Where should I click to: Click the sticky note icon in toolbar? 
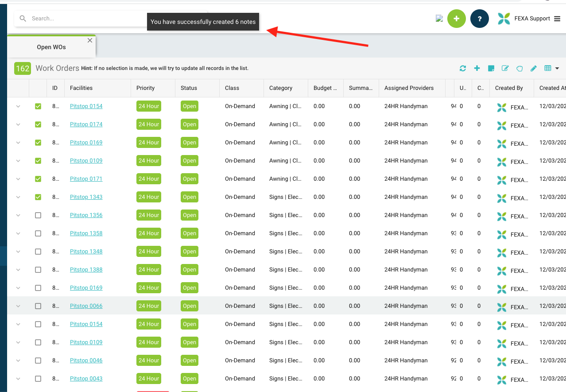[491, 68]
